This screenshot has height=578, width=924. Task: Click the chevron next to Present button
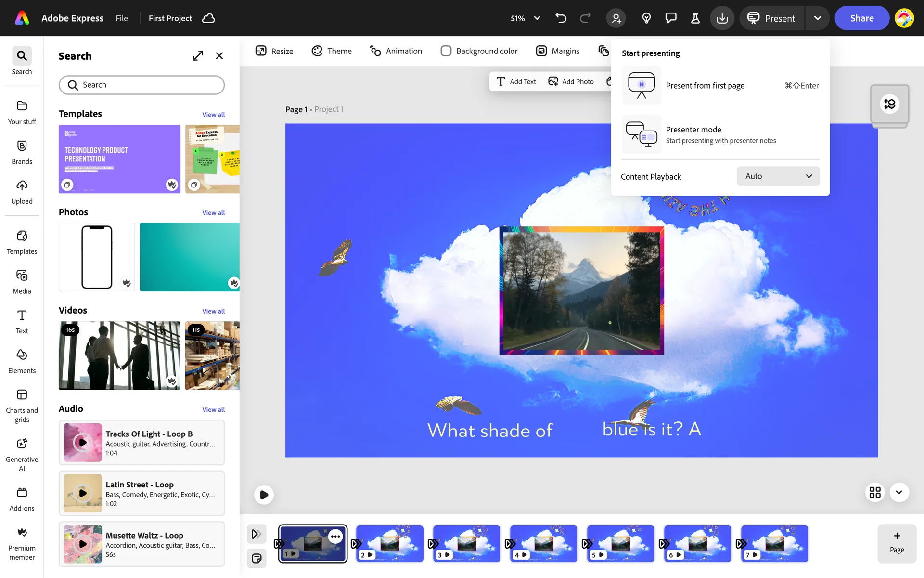coord(817,18)
